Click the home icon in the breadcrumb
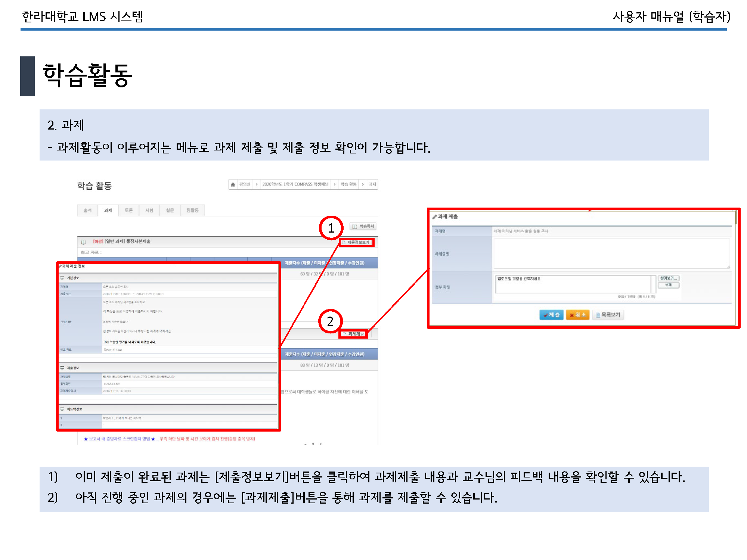 tap(233, 184)
